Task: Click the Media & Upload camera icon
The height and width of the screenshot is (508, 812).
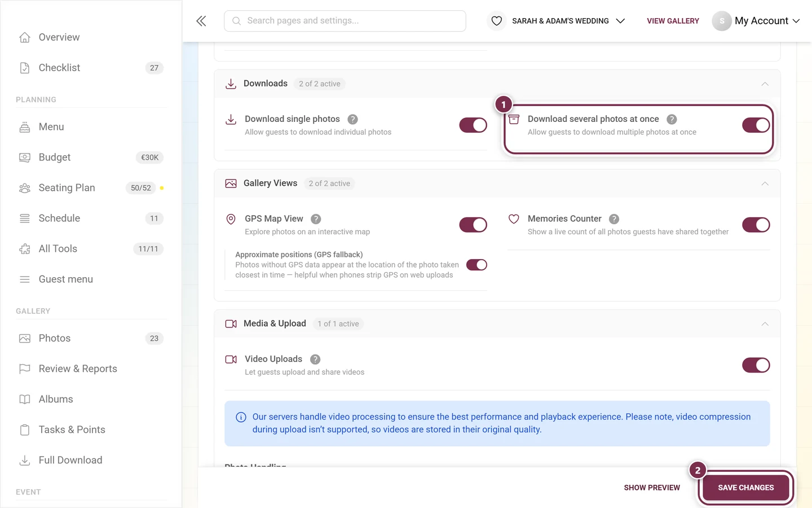Action: tap(231, 324)
